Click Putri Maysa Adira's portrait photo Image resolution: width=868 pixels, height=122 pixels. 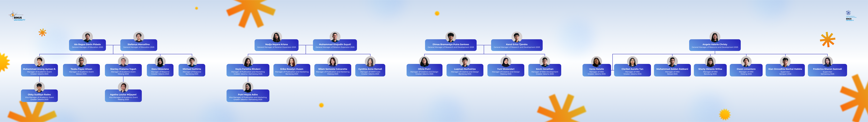tap(248, 87)
